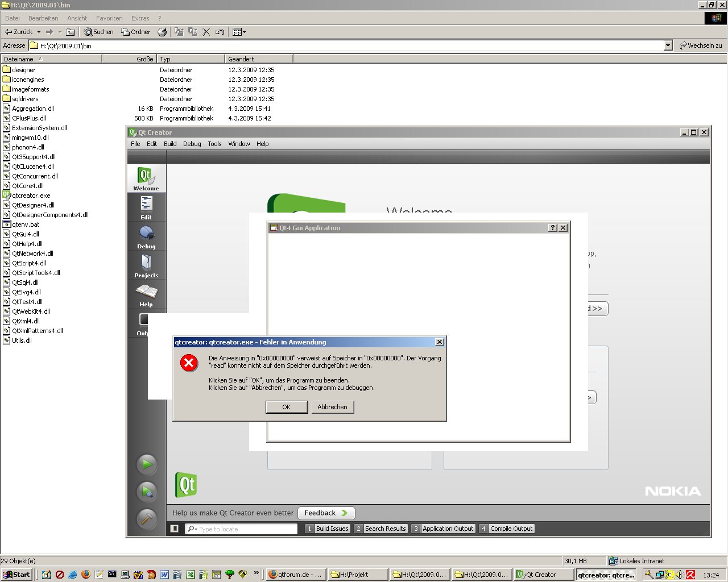Image resolution: width=728 pixels, height=582 pixels.
Task: Click OK in the error dialog
Action: (x=286, y=407)
